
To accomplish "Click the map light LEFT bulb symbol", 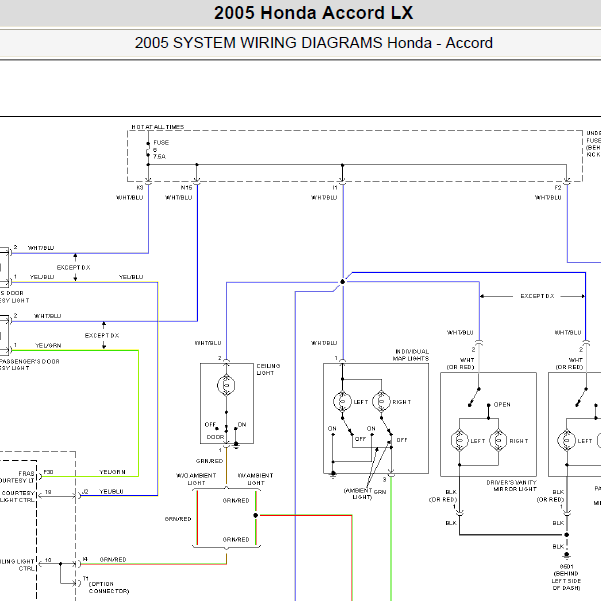I will [x=342, y=401].
